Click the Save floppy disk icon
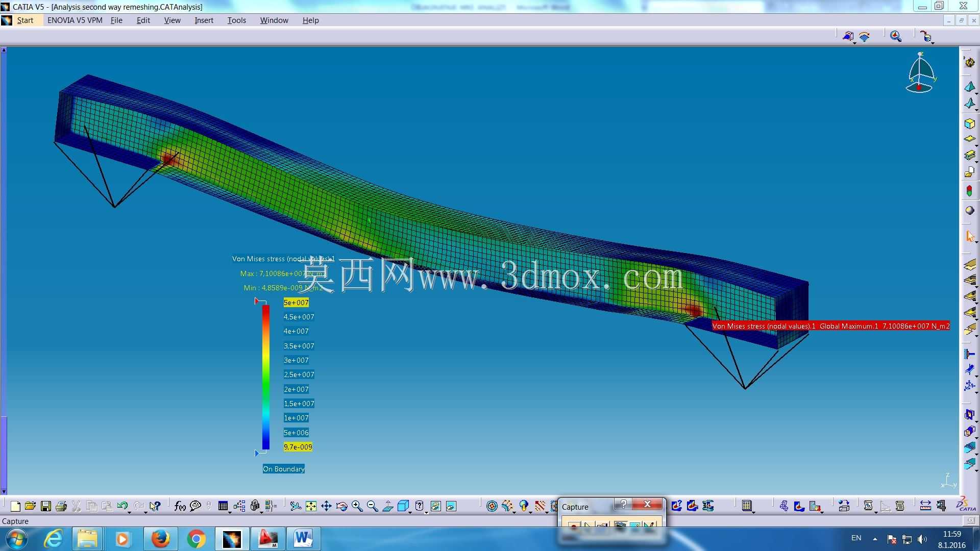980x551 pixels. point(45,506)
